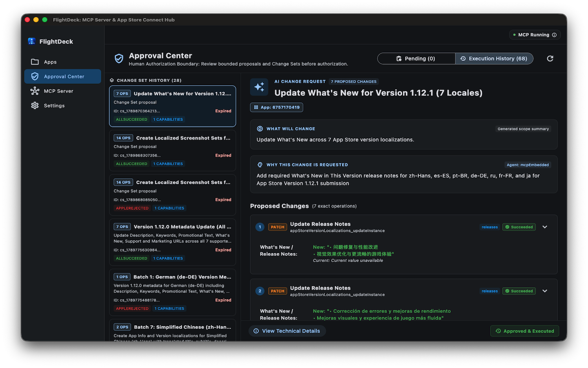Open Batch 7: Simplified Chinese change set

[x=172, y=330]
